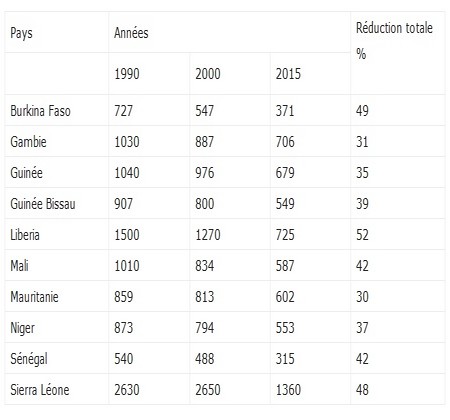Select the Gambie country cell

28,142
